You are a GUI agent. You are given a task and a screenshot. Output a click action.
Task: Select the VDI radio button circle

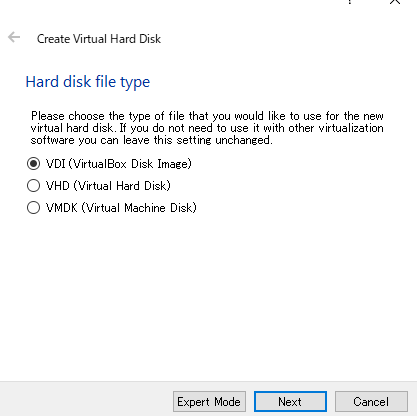(x=33, y=164)
